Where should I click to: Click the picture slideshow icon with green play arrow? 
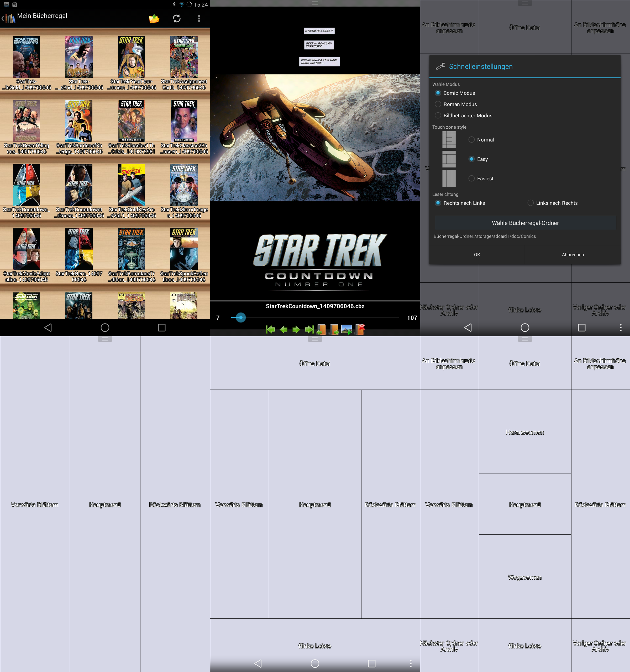pos(347,329)
